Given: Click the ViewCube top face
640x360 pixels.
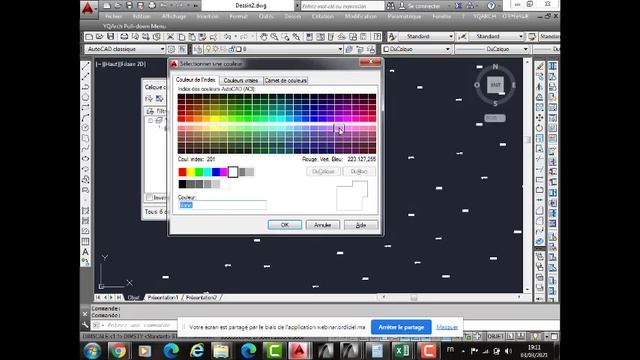Looking at the screenshot, I should click(495, 85).
